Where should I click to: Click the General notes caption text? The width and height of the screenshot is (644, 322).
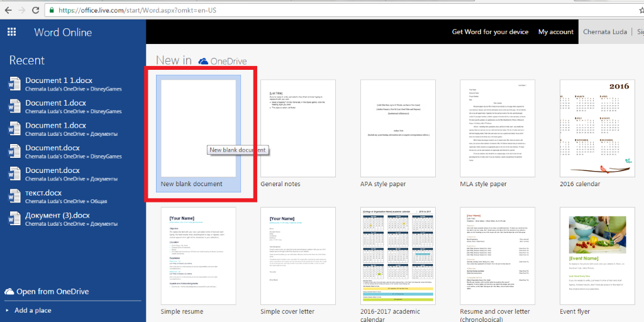280,184
